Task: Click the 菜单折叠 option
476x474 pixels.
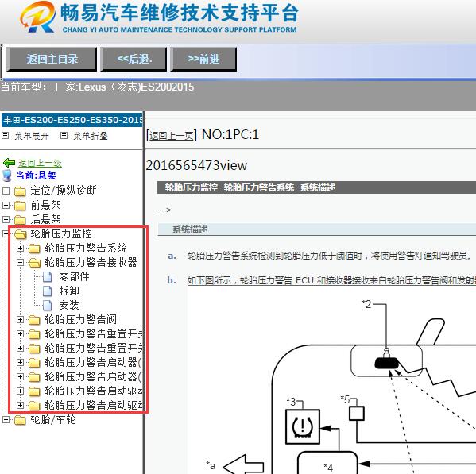Action: [x=91, y=136]
